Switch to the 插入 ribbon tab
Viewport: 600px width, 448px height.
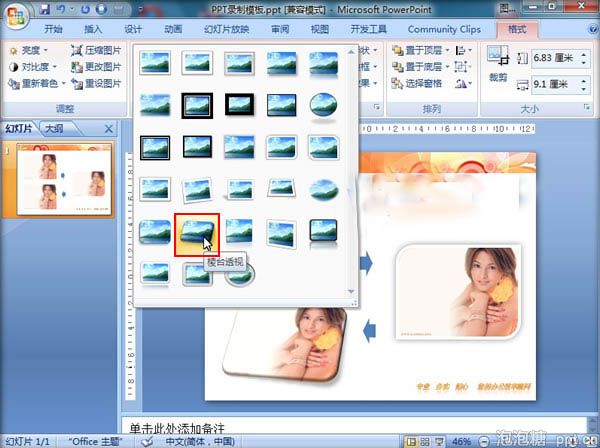(x=93, y=29)
